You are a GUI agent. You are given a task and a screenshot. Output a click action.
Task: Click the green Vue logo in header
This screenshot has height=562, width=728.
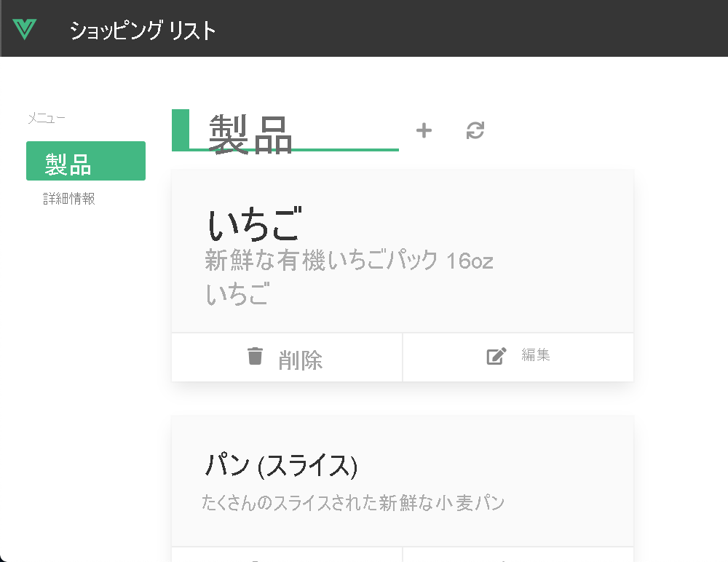pyautogui.click(x=25, y=29)
